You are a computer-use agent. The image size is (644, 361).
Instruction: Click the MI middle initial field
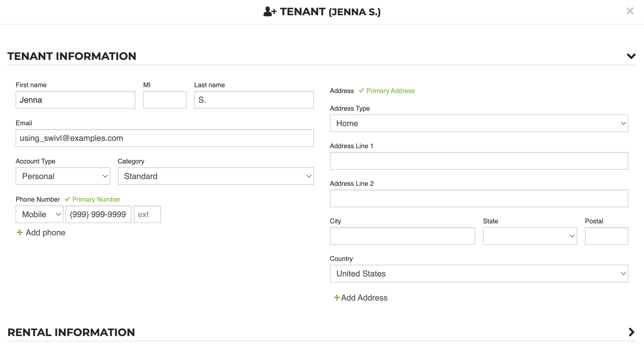[165, 100]
